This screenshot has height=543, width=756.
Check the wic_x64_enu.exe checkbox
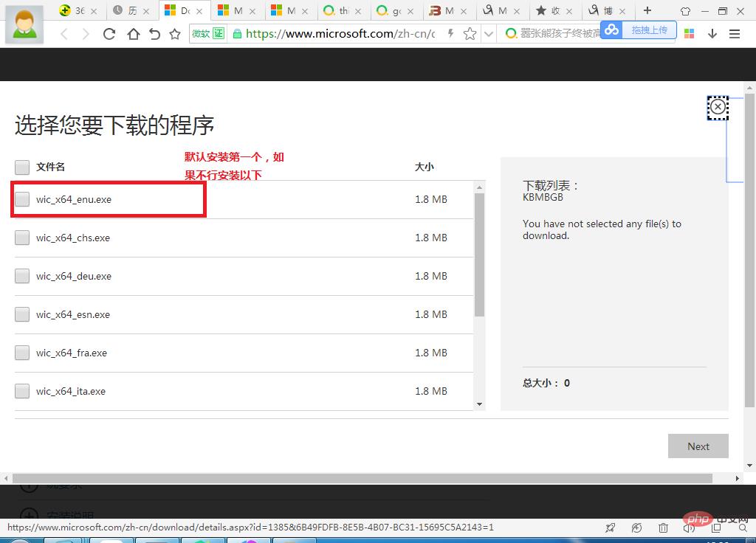point(22,199)
